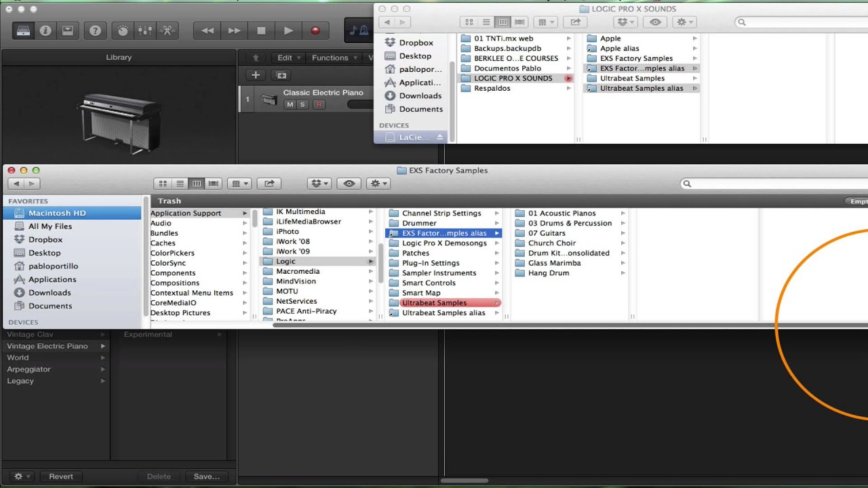The width and height of the screenshot is (868, 488).
Task: Mute the Classic Electric Piano track
Action: click(290, 104)
